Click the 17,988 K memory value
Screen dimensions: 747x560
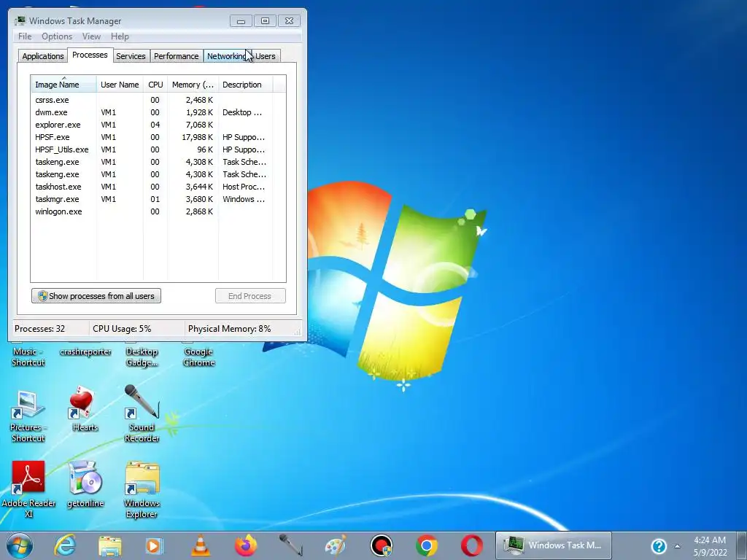(197, 137)
